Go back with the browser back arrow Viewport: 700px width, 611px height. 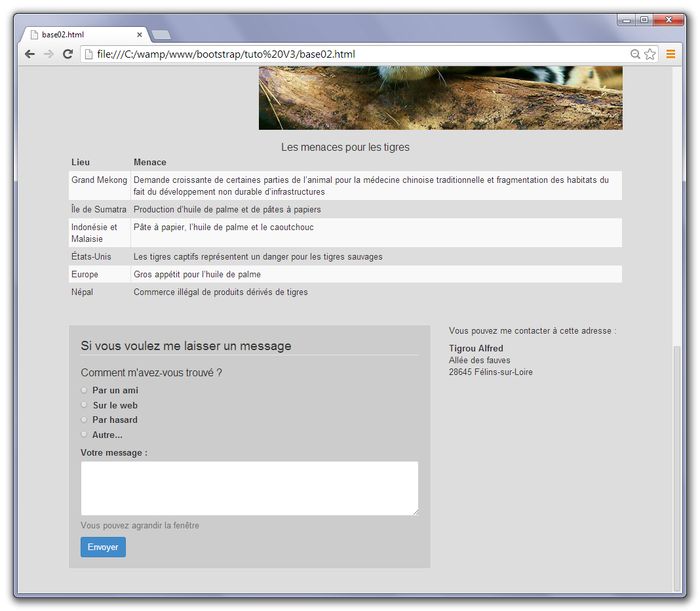coord(30,54)
